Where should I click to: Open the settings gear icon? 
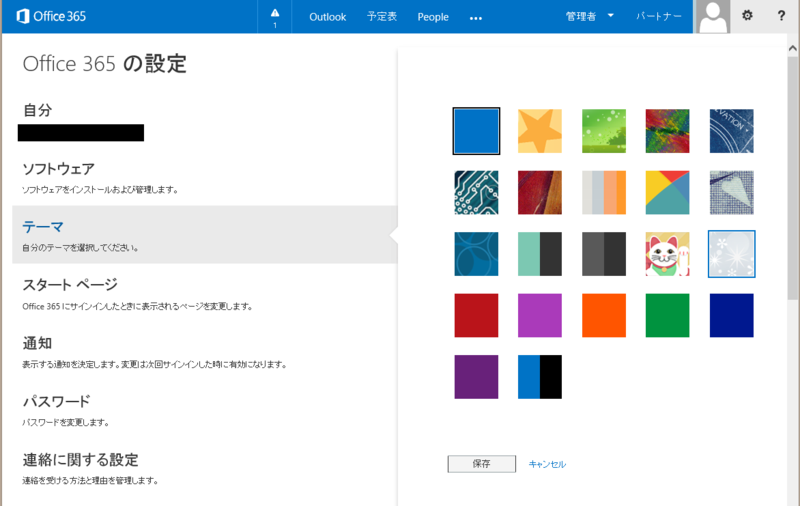747,15
